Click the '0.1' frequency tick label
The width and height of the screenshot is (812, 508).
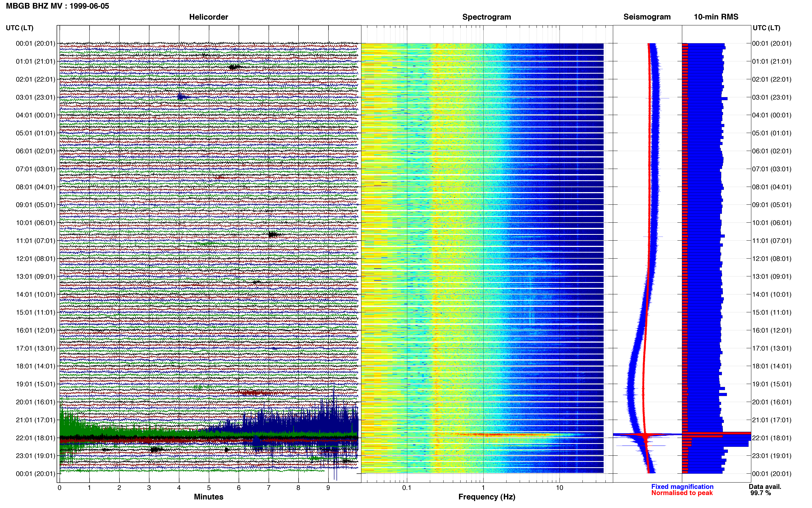pyautogui.click(x=407, y=487)
